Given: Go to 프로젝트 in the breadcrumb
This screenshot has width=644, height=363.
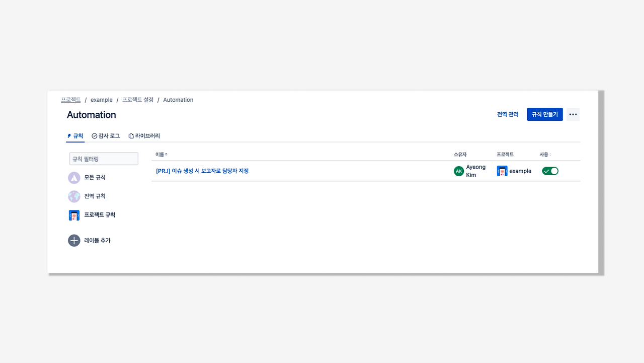Looking at the screenshot, I should [x=71, y=100].
